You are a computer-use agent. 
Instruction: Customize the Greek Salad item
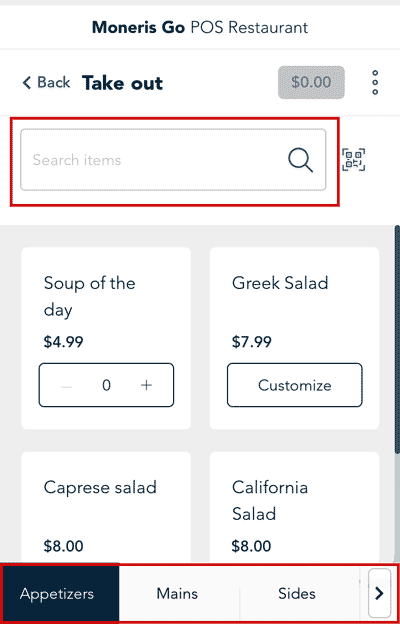295,385
